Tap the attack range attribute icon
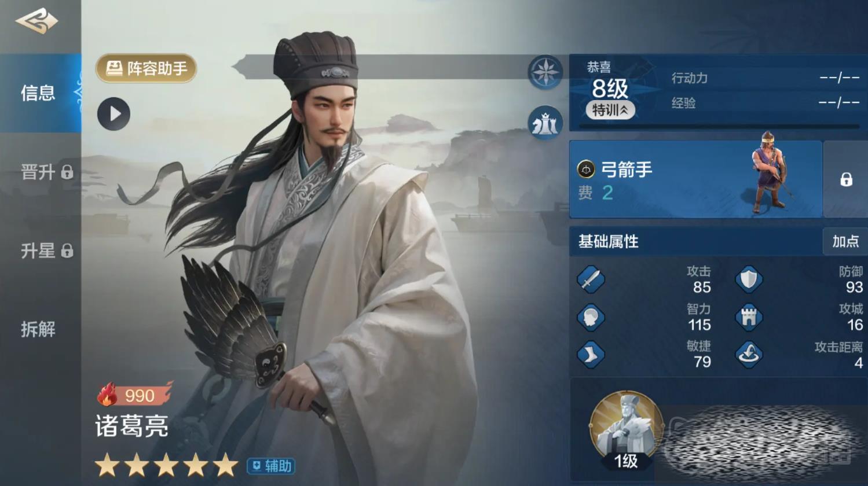The height and width of the screenshot is (486, 868). click(749, 354)
